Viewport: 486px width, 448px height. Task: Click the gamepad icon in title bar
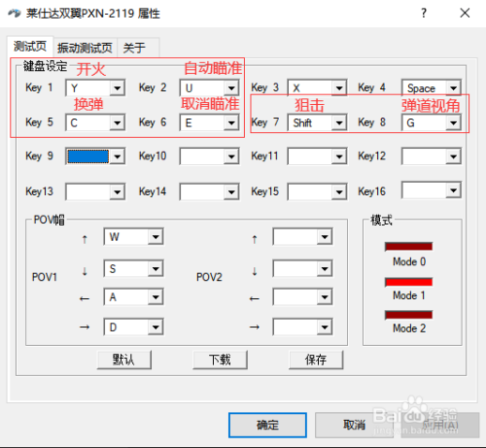tap(14, 14)
